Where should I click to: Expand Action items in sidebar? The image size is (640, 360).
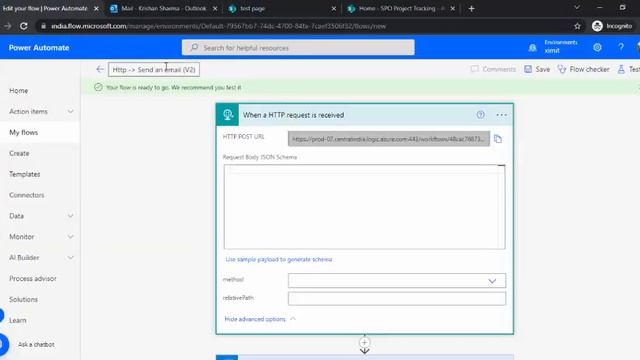pyautogui.click(x=70, y=111)
